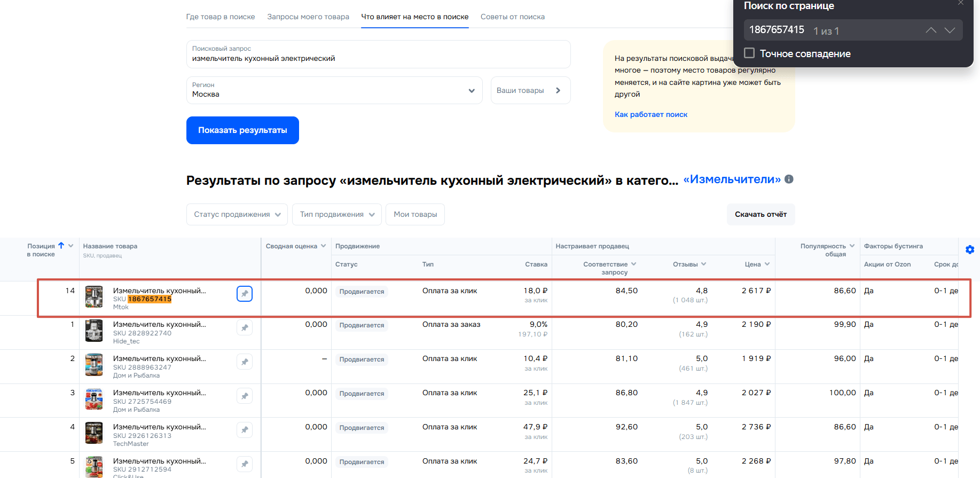The height and width of the screenshot is (478, 980).
Task: Pin the Hide_tec product row
Action: click(245, 327)
